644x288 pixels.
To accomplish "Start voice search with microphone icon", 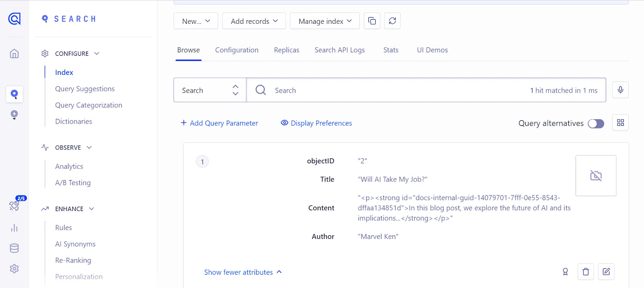I will [620, 90].
